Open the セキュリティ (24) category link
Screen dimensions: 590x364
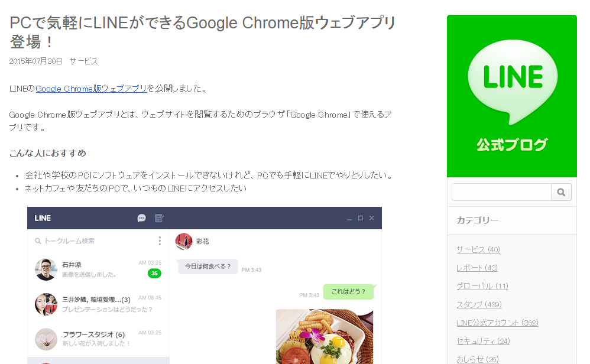(x=483, y=341)
